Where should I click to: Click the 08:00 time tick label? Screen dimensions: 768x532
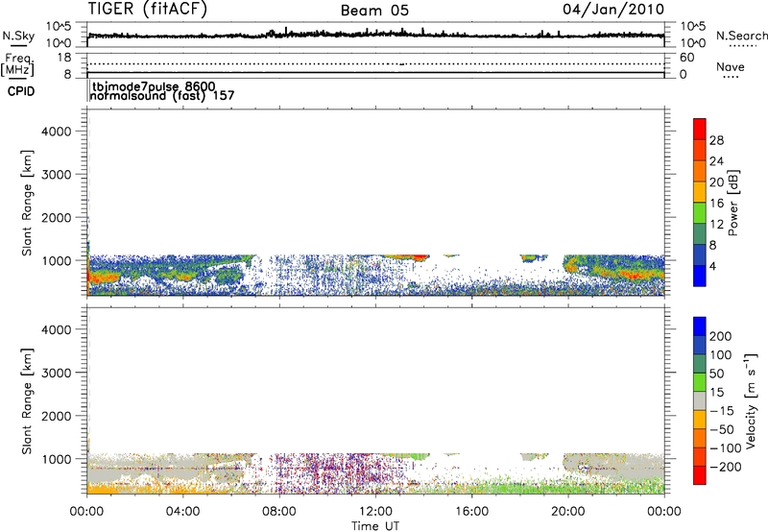pyautogui.click(x=279, y=512)
